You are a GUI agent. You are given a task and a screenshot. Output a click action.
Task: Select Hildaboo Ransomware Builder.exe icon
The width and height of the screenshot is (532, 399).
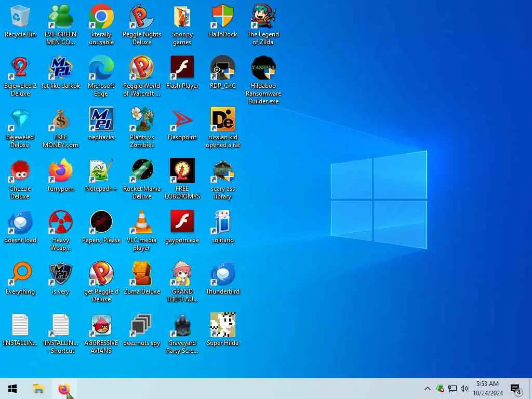tap(263, 80)
